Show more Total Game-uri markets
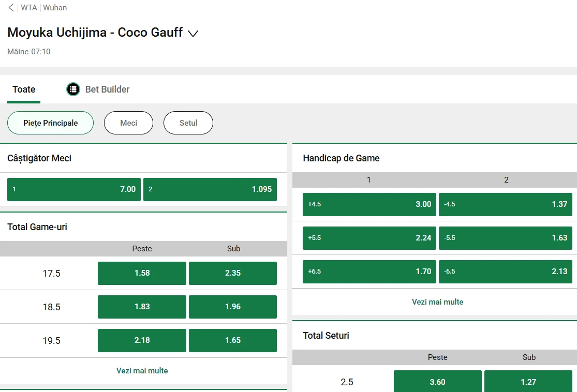This screenshot has width=577, height=392. 142,371
